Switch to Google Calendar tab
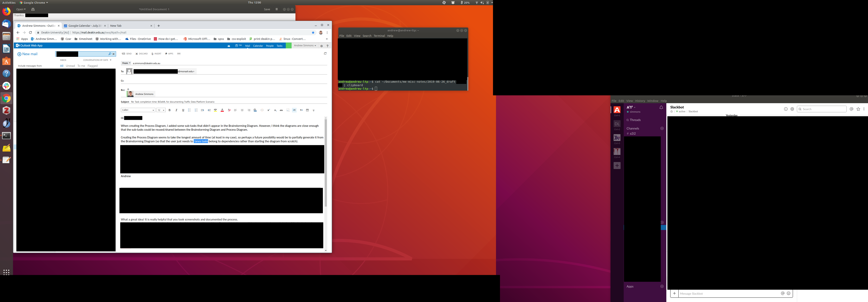The height and width of the screenshot is (302, 868). click(x=85, y=26)
